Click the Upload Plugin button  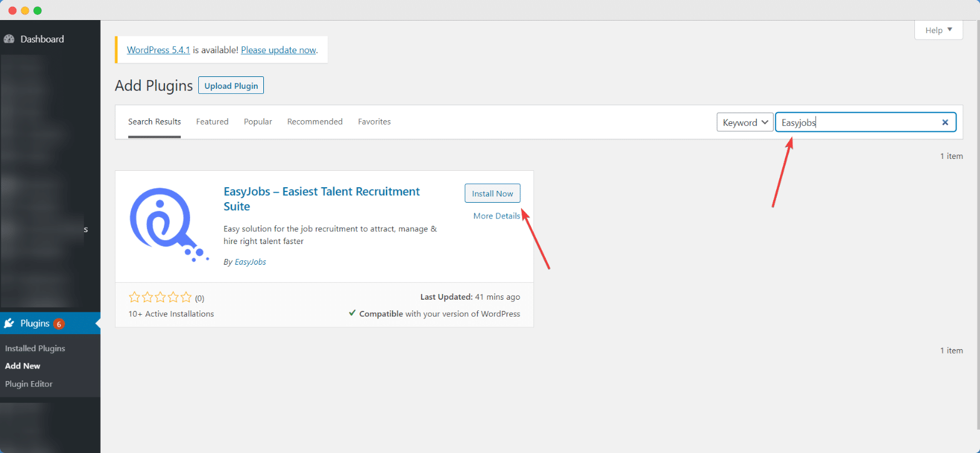point(231,86)
